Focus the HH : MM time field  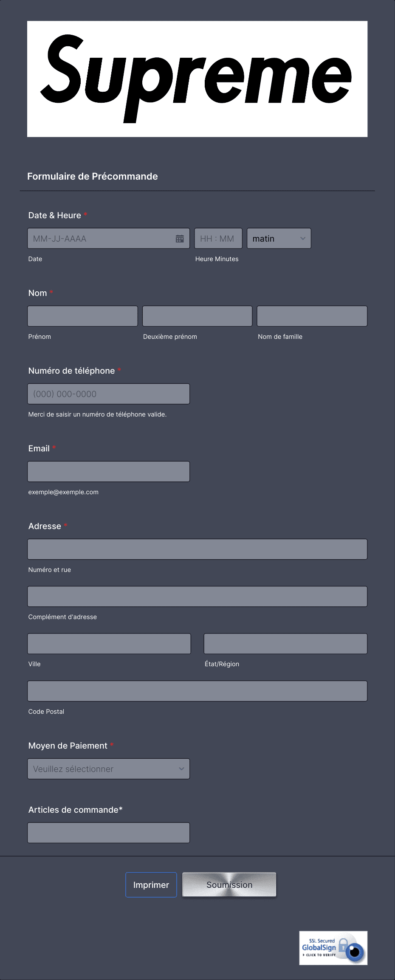point(218,239)
